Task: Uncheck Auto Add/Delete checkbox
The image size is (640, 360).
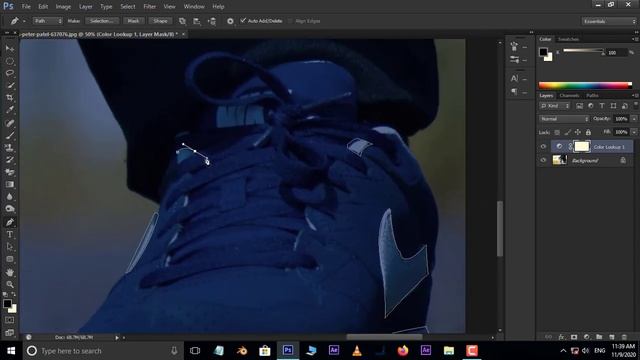Action: coord(243,20)
